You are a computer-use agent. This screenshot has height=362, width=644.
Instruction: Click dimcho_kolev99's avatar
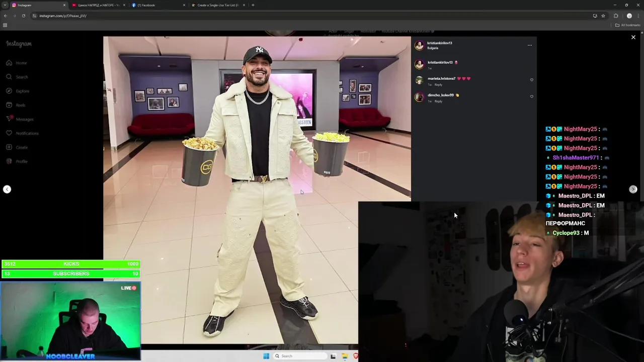[419, 97]
